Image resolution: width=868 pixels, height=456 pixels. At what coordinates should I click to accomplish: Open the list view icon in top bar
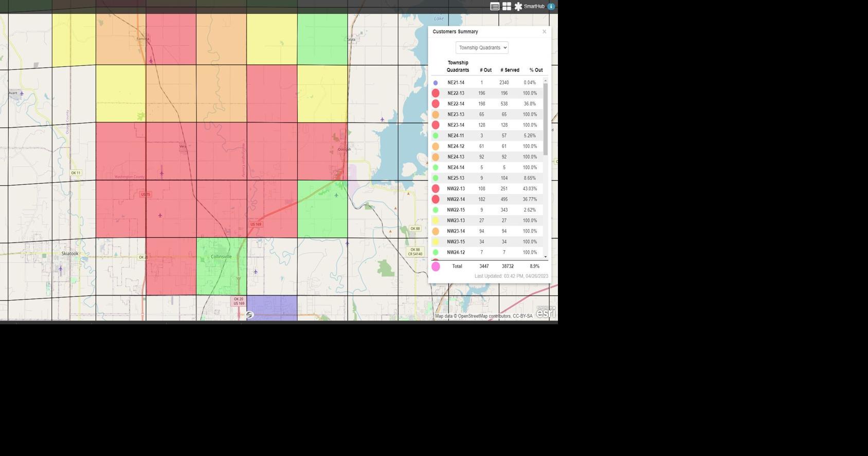tap(495, 7)
